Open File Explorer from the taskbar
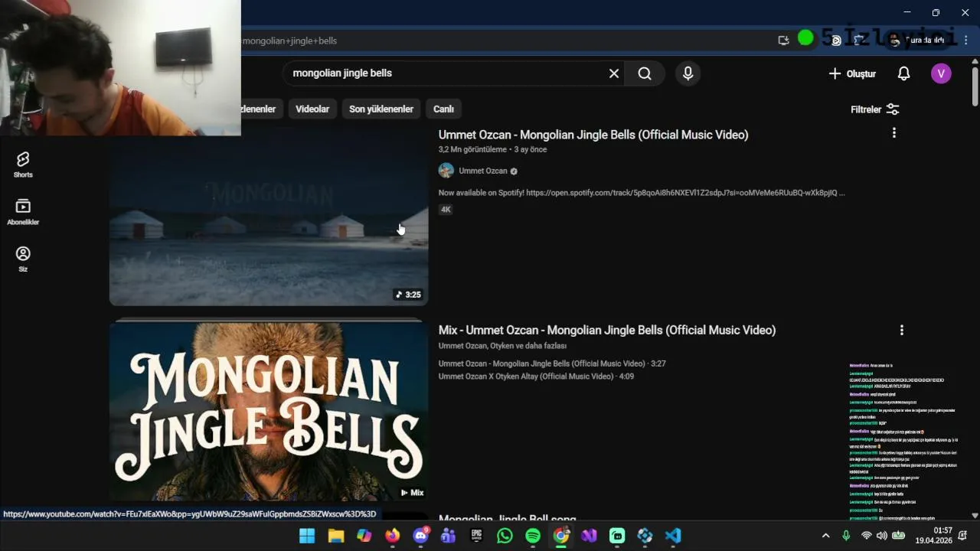 click(335, 536)
